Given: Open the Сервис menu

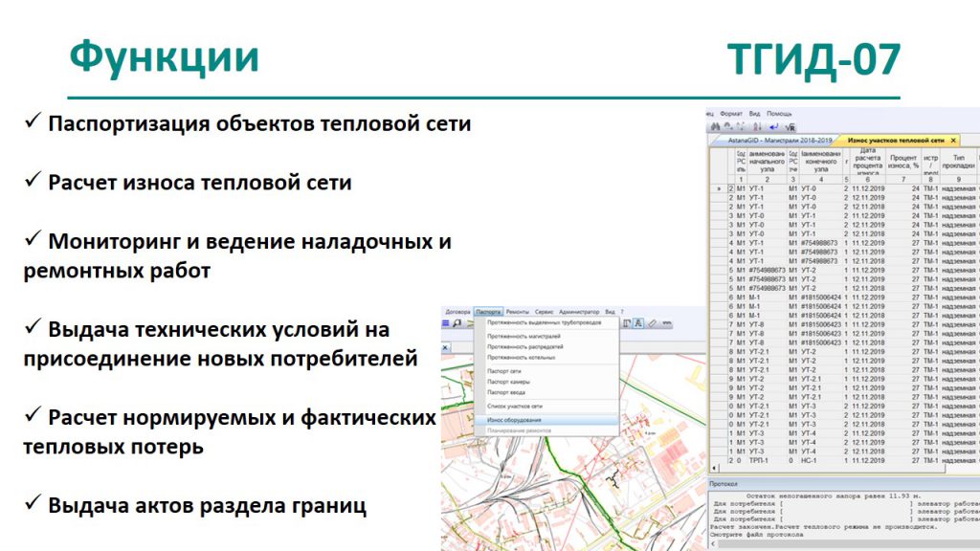Looking at the screenshot, I should pyautogui.click(x=544, y=312).
